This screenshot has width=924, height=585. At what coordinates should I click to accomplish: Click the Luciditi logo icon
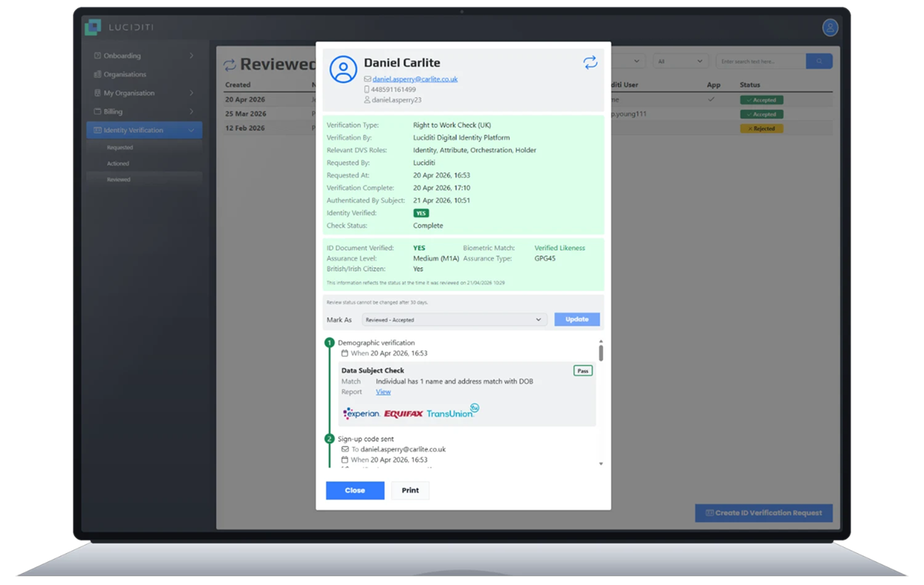tap(93, 27)
